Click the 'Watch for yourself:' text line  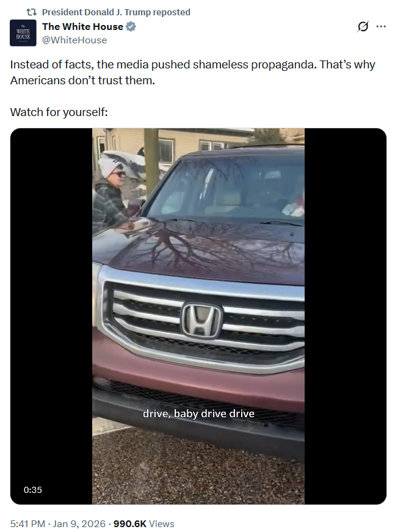(x=59, y=112)
